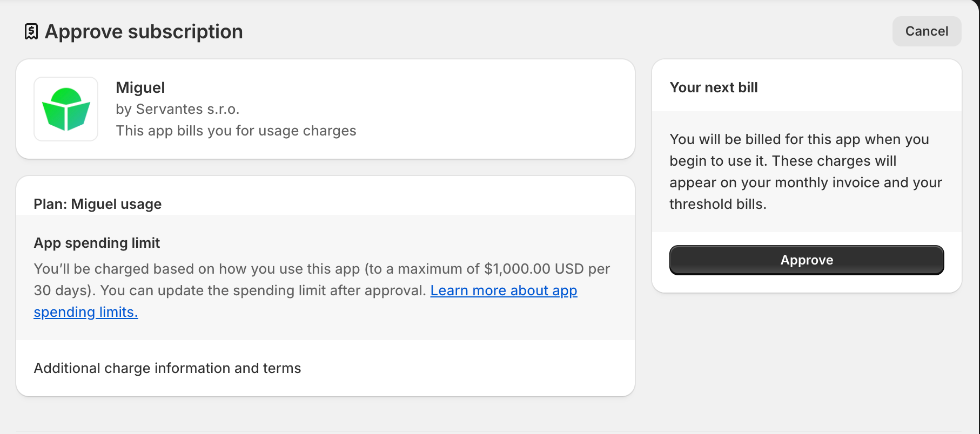The width and height of the screenshot is (980, 434).
Task: Select the Miguel app name text
Action: pos(140,87)
